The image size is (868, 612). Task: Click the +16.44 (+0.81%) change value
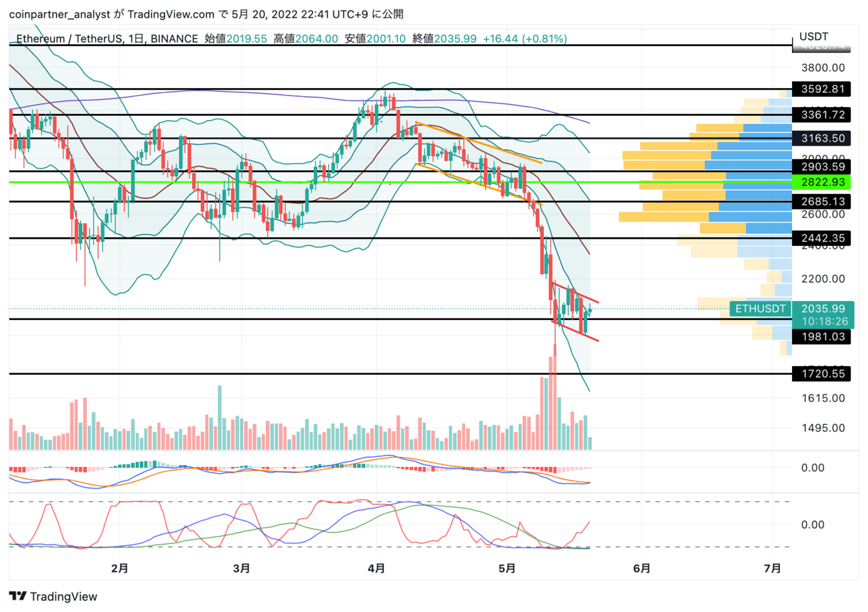(x=524, y=39)
